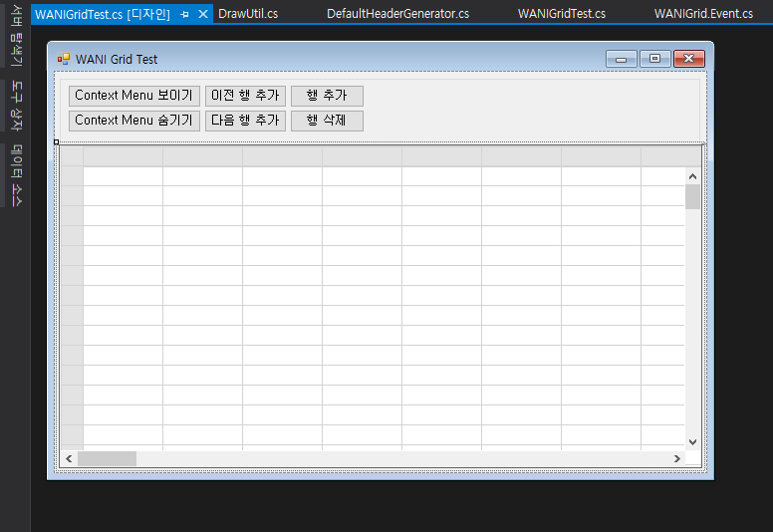Click the 행 삭제 button
This screenshot has width=773, height=532.
pyautogui.click(x=327, y=121)
